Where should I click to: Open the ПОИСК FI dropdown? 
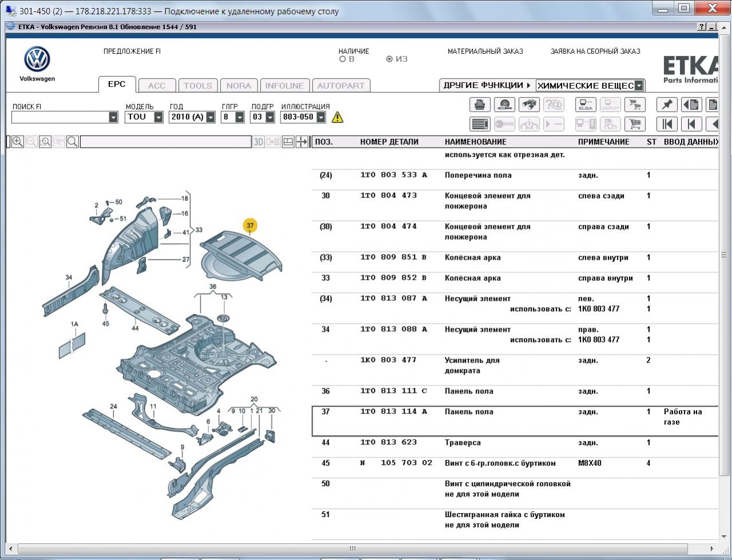point(113,117)
